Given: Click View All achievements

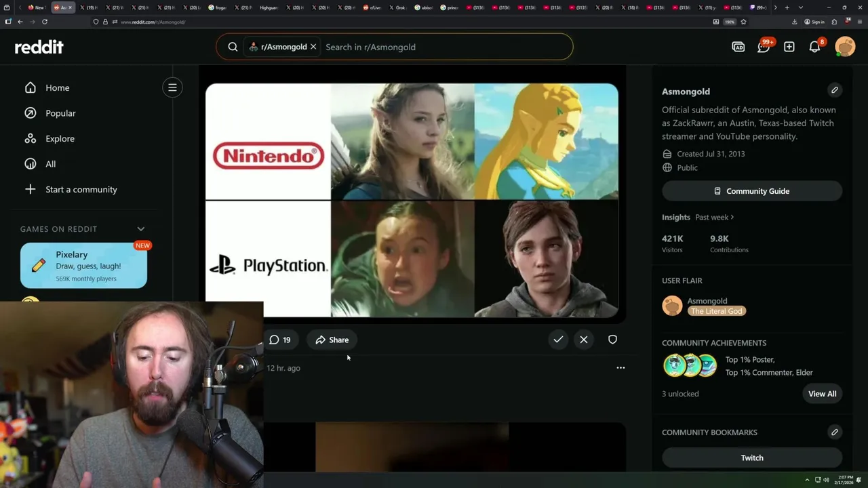Looking at the screenshot, I should click(822, 394).
